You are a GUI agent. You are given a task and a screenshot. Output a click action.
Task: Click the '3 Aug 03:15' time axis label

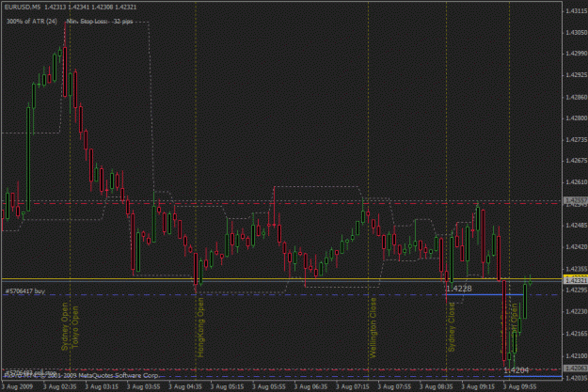coord(102,386)
